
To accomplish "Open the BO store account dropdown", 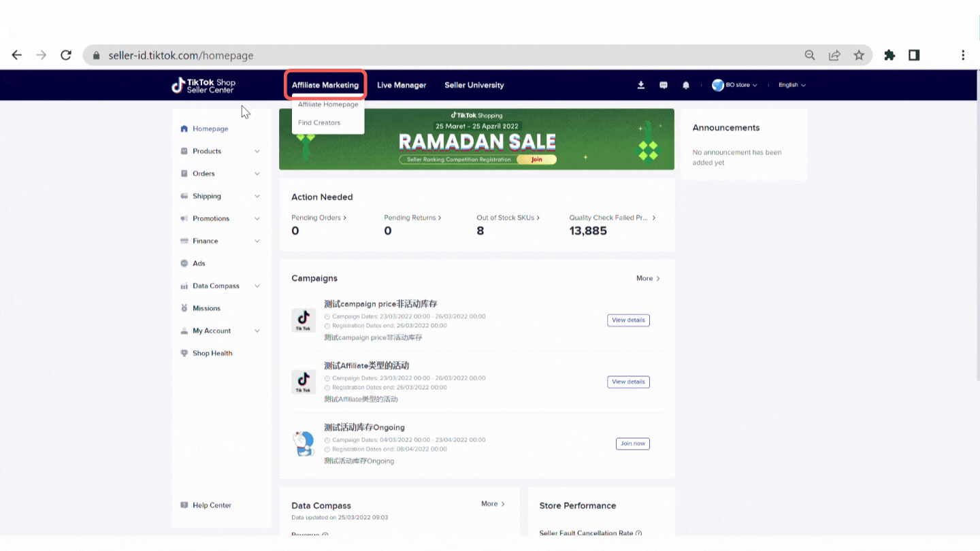I will [735, 85].
